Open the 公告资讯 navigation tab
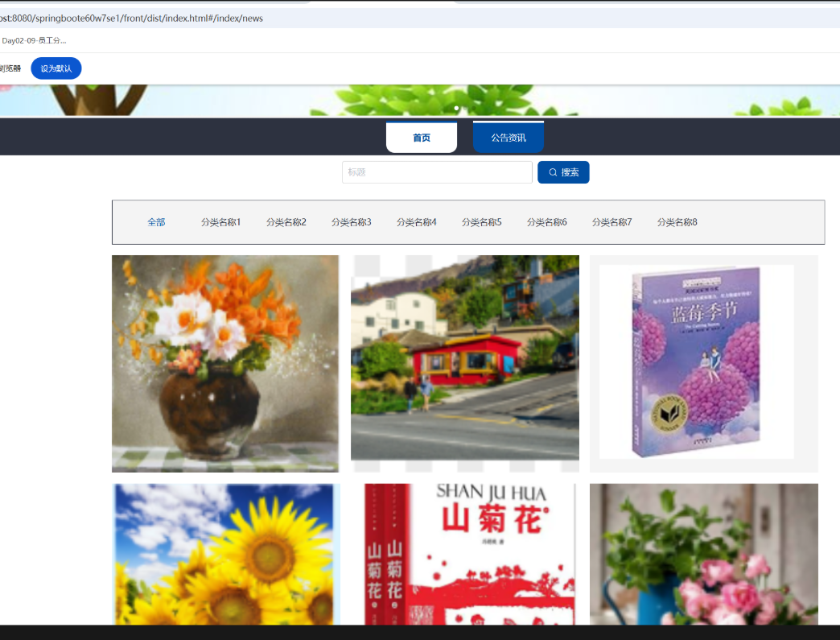 509,138
